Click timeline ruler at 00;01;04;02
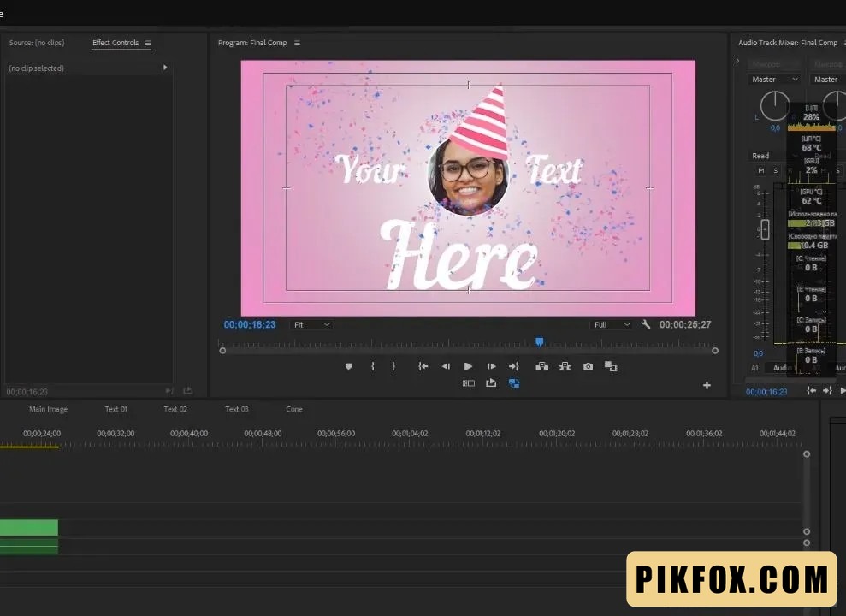Image resolution: width=846 pixels, height=616 pixels. (410, 433)
